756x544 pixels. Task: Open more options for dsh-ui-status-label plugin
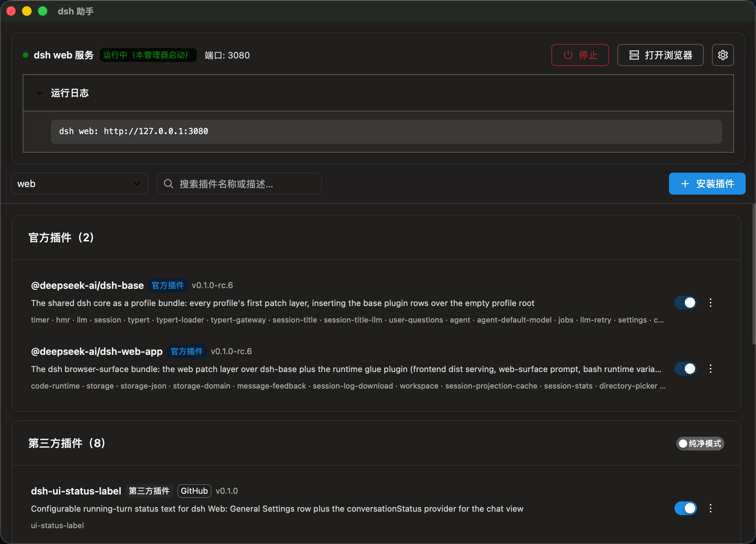tap(711, 508)
